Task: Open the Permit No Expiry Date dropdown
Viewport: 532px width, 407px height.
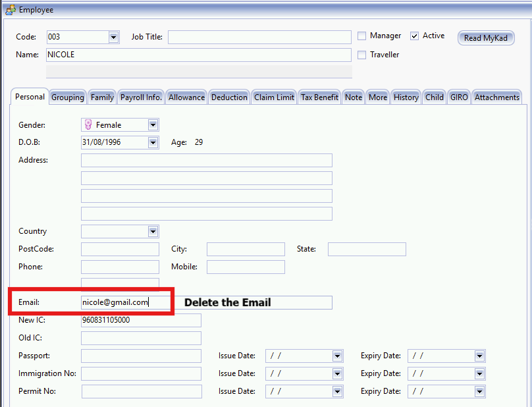Action: tap(479, 391)
